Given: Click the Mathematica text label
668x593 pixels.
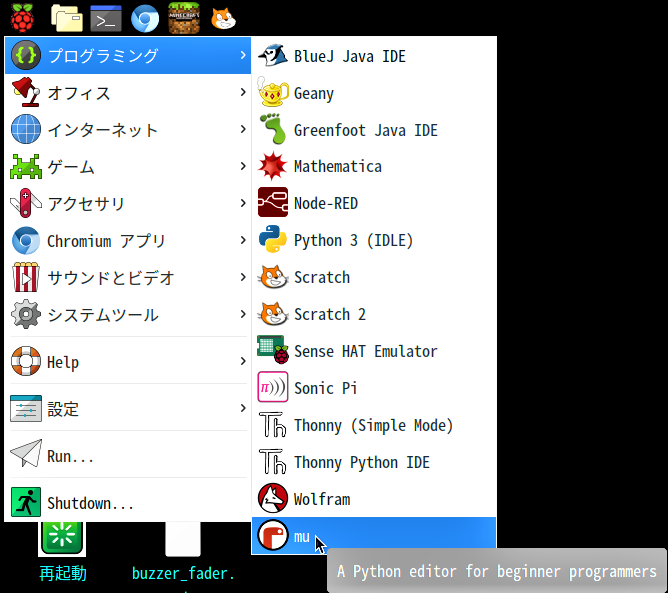Looking at the screenshot, I should [x=338, y=166].
